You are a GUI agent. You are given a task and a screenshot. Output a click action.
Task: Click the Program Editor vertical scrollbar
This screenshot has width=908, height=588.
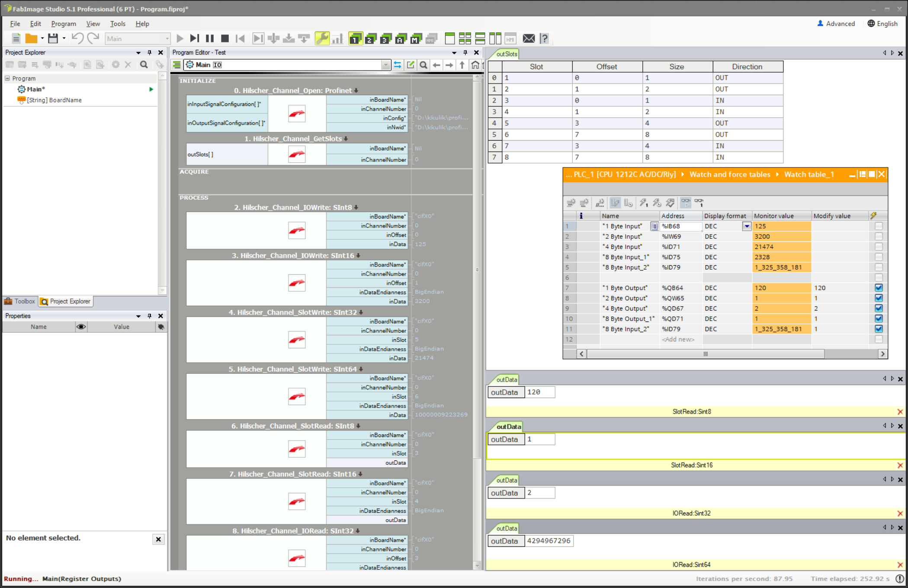point(477,270)
